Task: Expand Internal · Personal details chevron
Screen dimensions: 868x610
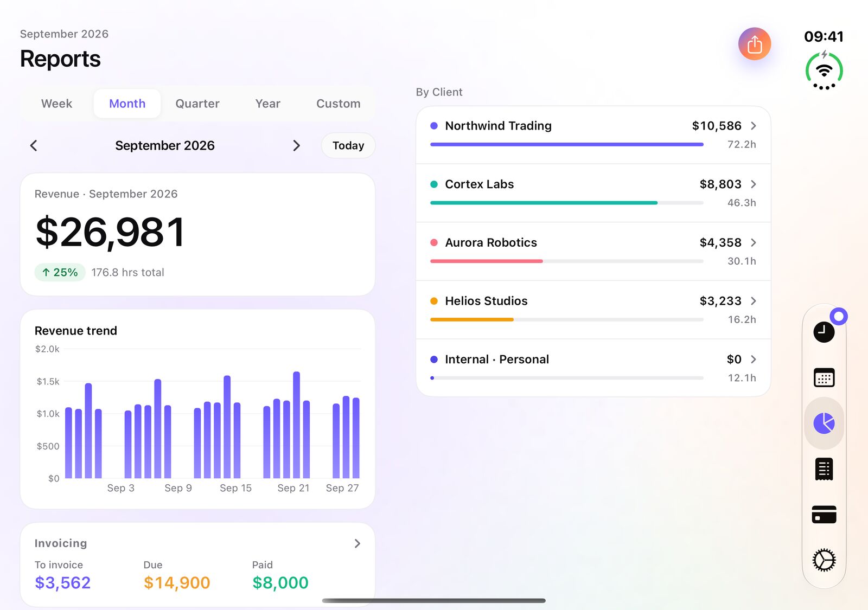Action: [x=754, y=359]
